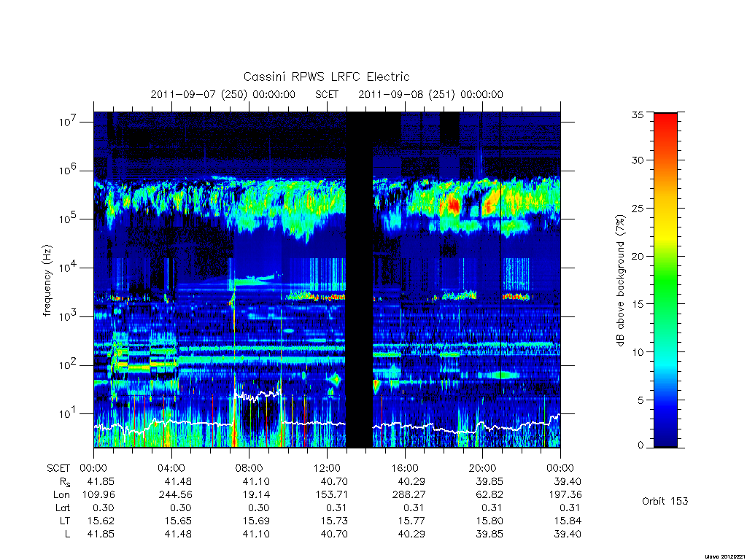Click the 10^3 frequency tick label

(68, 316)
